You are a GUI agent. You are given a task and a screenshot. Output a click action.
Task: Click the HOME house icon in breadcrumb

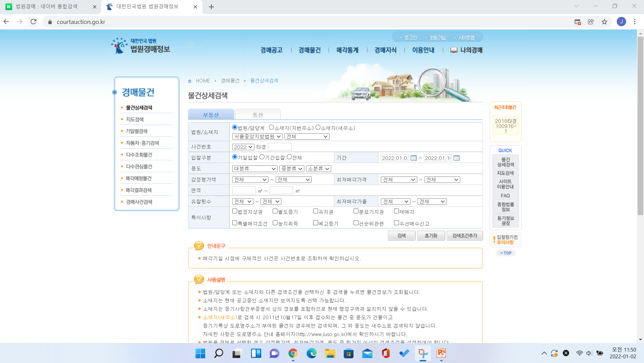pyautogui.click(x=190, y=81)
